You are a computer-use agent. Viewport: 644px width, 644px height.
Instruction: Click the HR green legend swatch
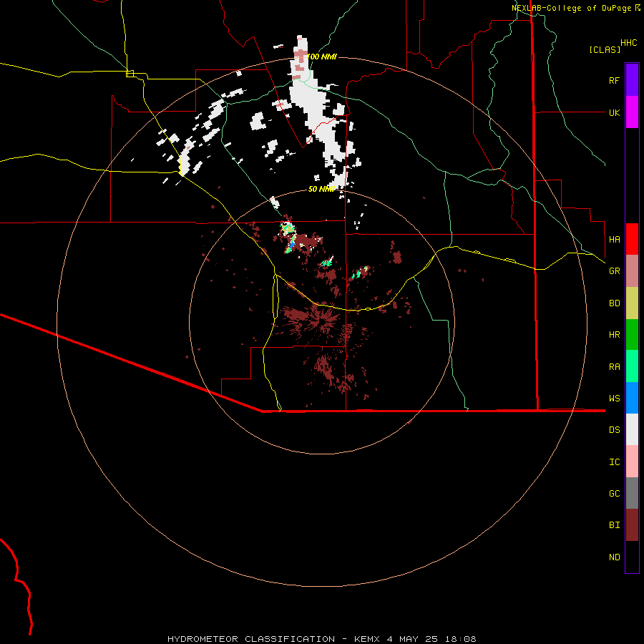click(x=632, y=335)
